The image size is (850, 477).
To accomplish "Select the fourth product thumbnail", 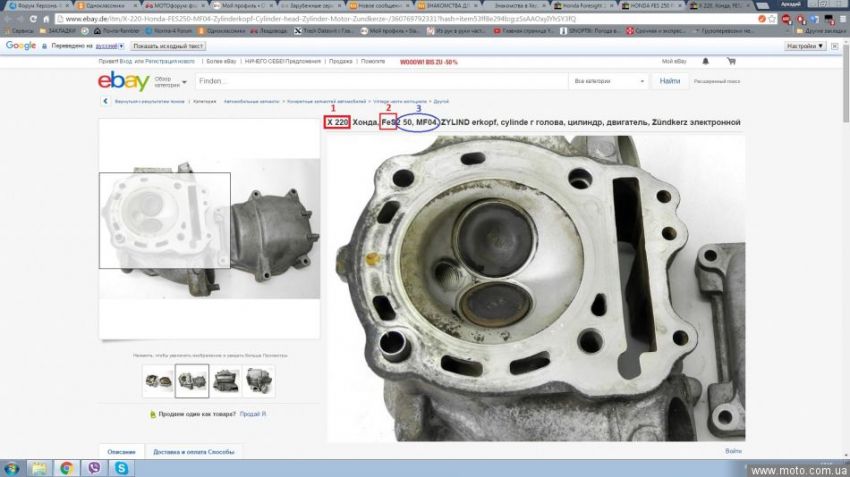I will pyautogui.click(x=259, y=381).
